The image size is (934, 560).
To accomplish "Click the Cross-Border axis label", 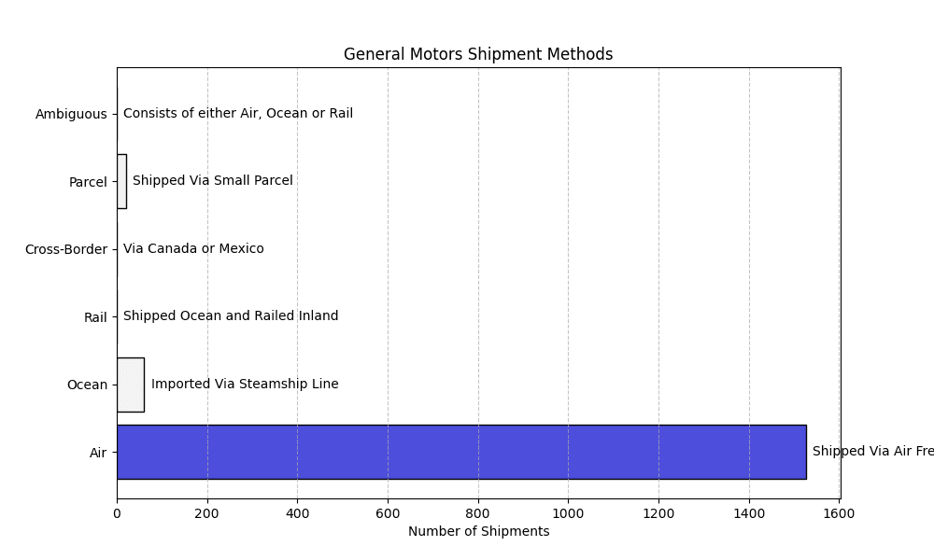I will [x=66, y=249].
